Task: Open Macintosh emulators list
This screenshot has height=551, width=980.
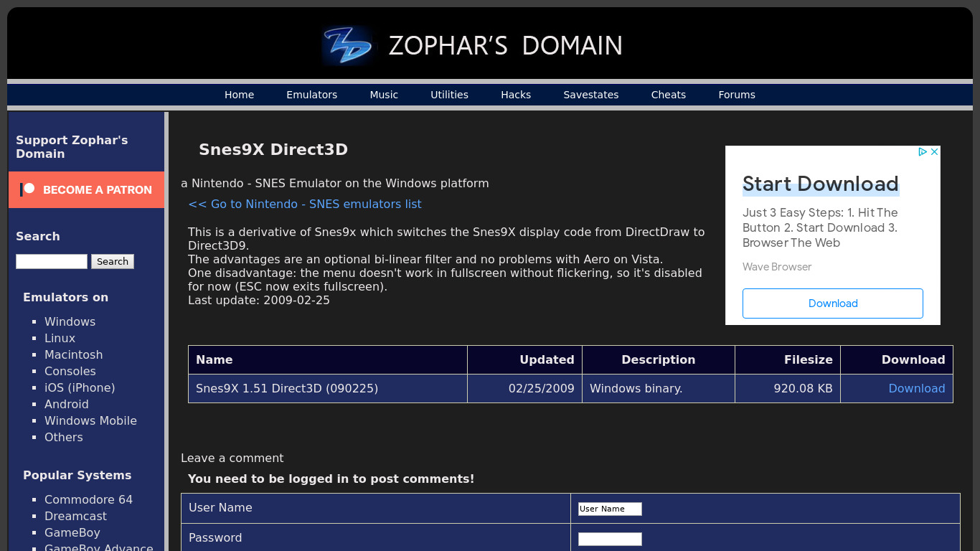Action: (73, 354)
